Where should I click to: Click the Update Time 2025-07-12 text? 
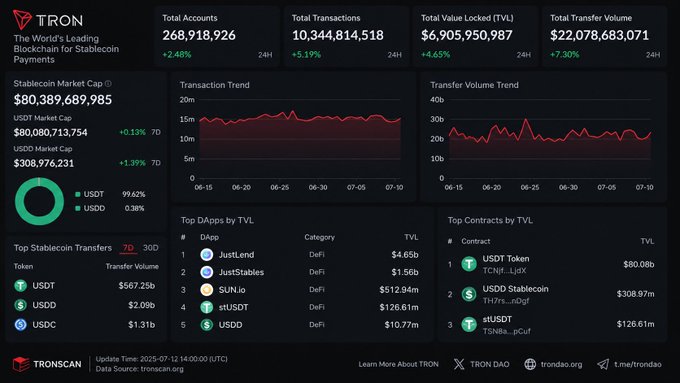pyautogui.click(x=161, y=359)
